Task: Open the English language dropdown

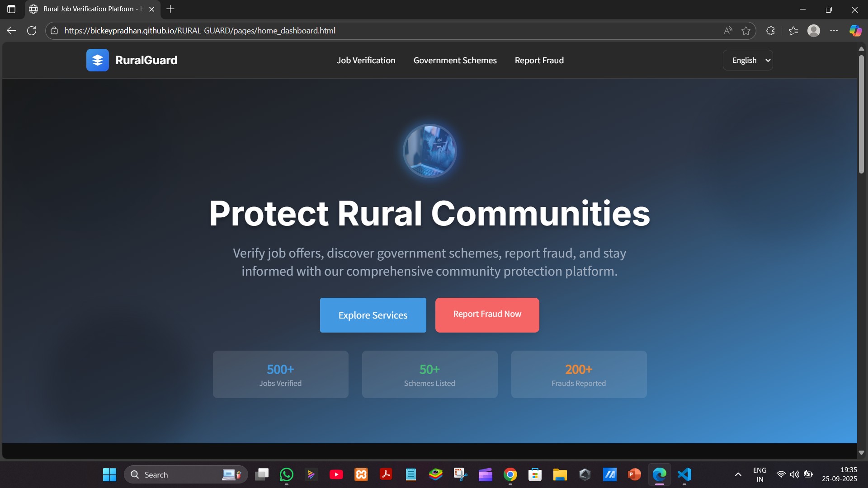Action: click(x=748, y=60)
